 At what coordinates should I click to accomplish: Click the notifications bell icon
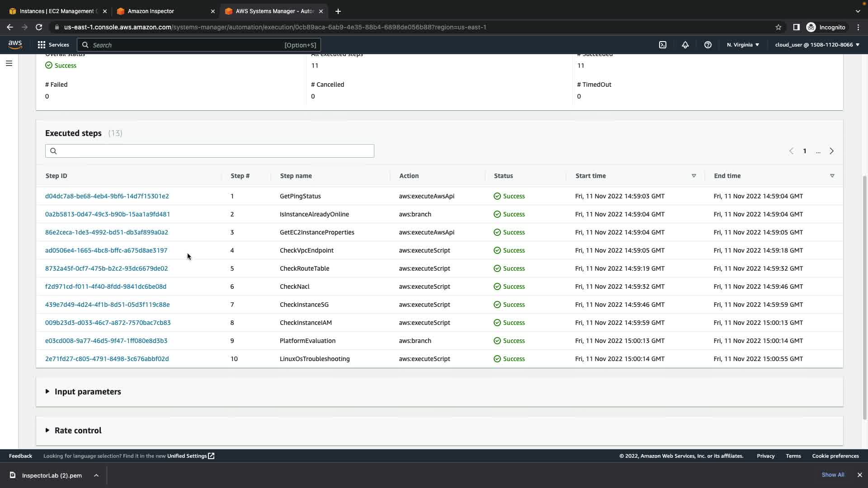coord(685,45)
